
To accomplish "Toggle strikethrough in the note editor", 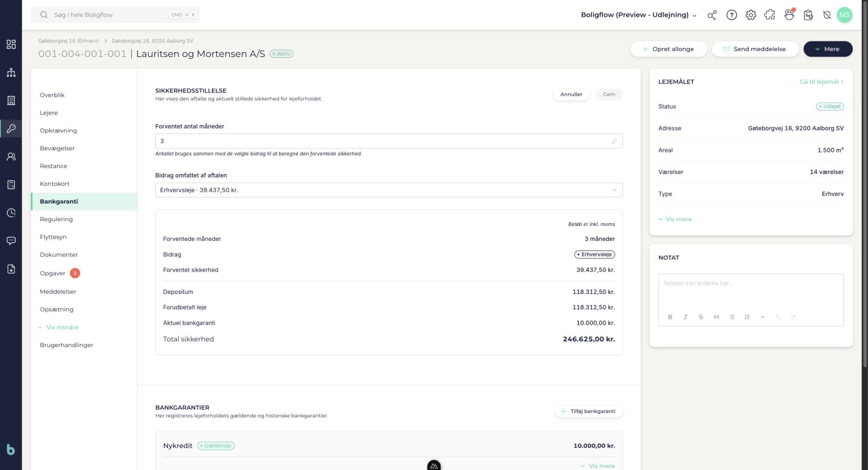I will (701, 317).
